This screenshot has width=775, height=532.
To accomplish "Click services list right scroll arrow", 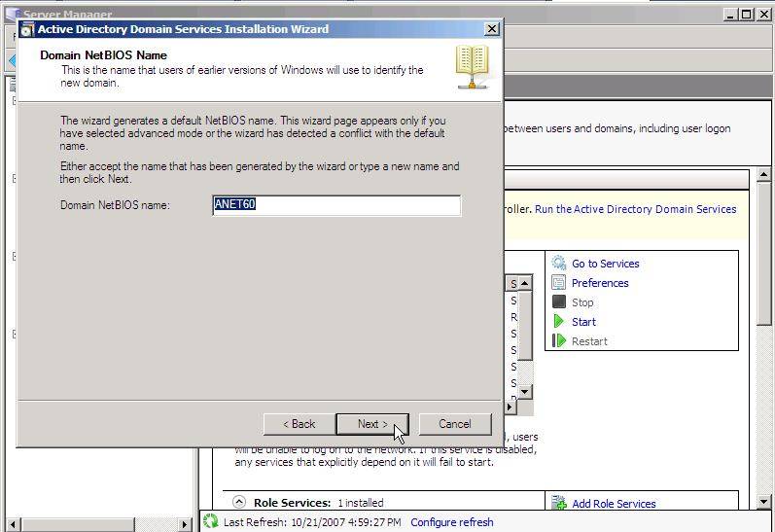I will (511, 407).
